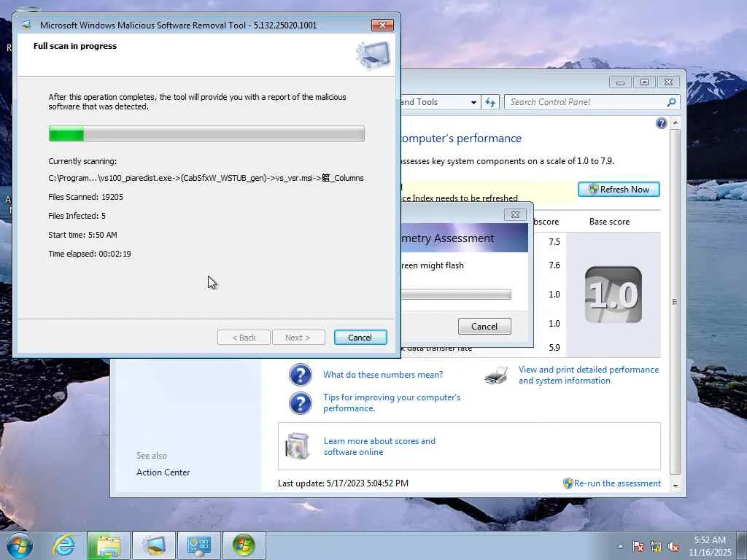Click the Control Panel scrollbar down arrow
The image size is (747, 560).
click(x=675, y=486)
